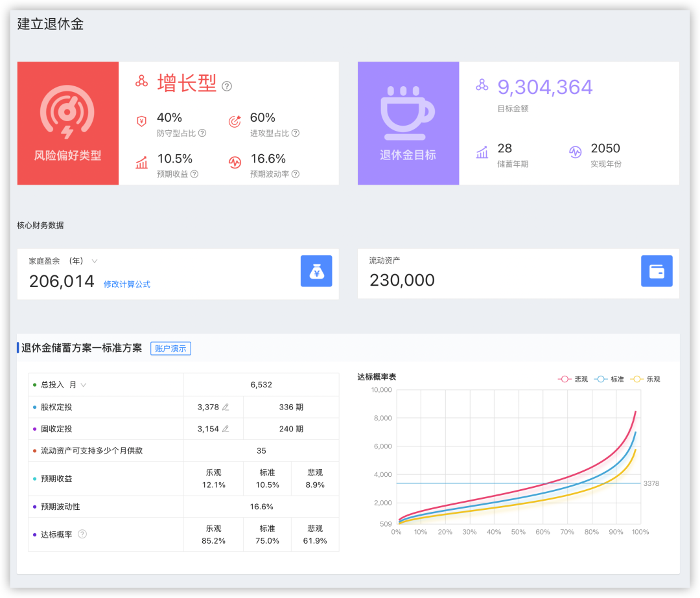Click help icon next to 进攻型占比

296,133
